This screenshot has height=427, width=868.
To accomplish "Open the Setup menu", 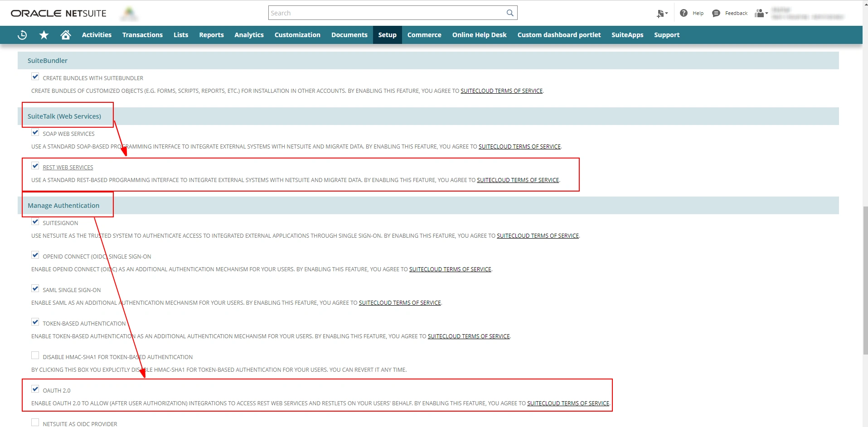I will pos(387,35).
